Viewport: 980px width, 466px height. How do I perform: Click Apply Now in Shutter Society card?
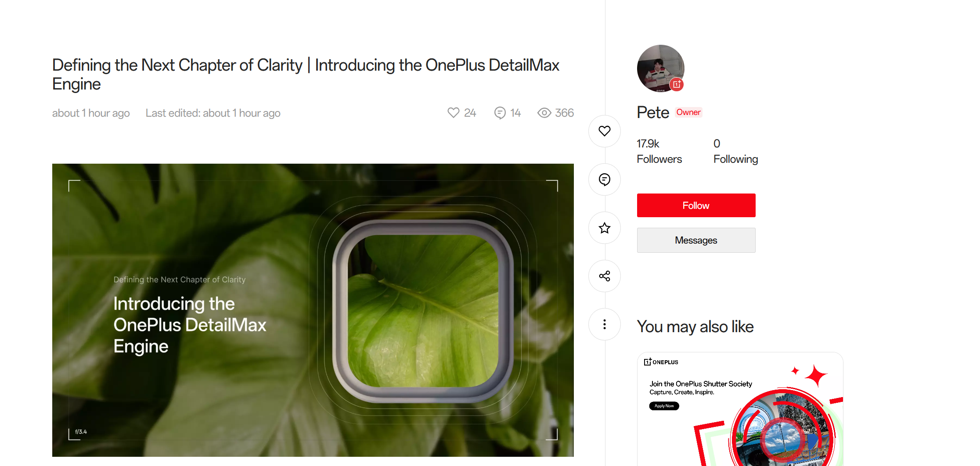click(x=664, y=406)
